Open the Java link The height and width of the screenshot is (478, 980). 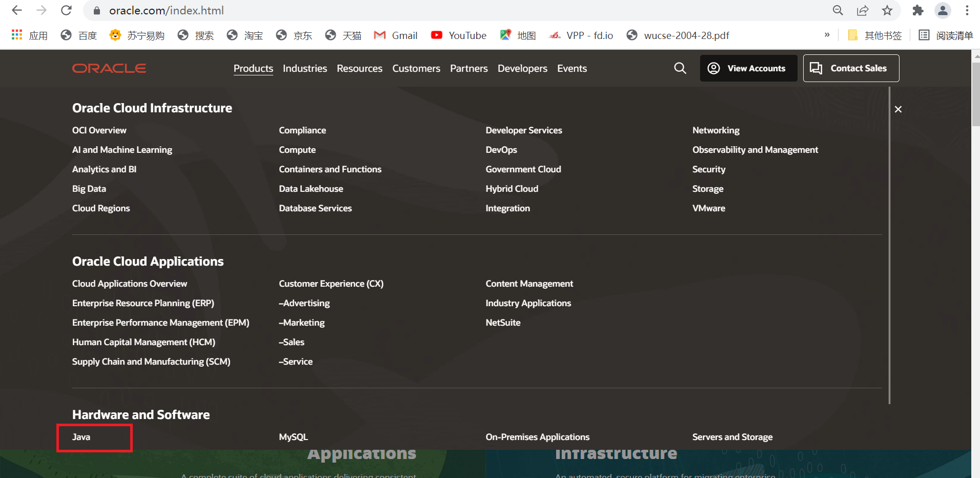pos(81,437)
